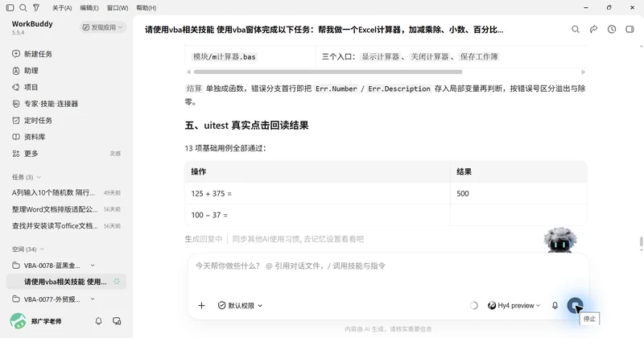644x338 pixels.
Task: Select 请使用vba相关技能 使用... item in sidebar
Action: click(66, 282)
